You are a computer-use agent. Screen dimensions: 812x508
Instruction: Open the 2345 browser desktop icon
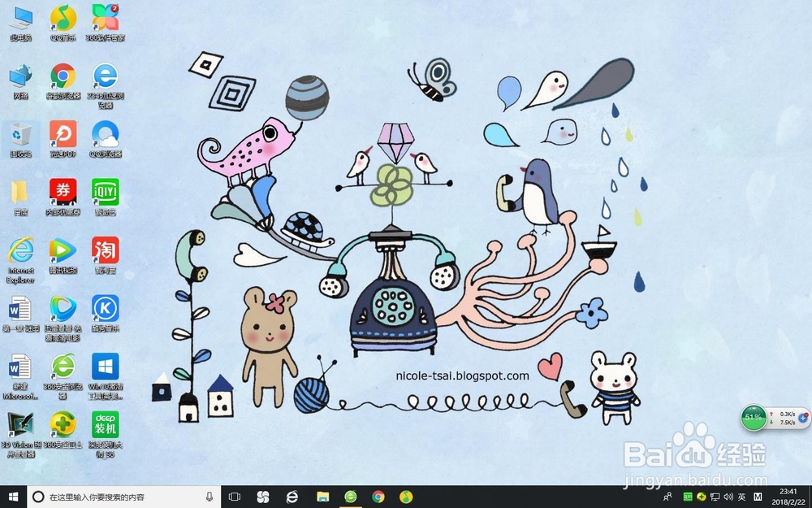(x=105, y=86)
